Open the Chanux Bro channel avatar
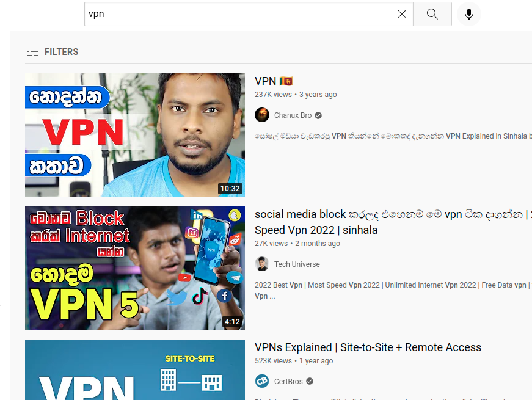 click(x=262, y=115)
